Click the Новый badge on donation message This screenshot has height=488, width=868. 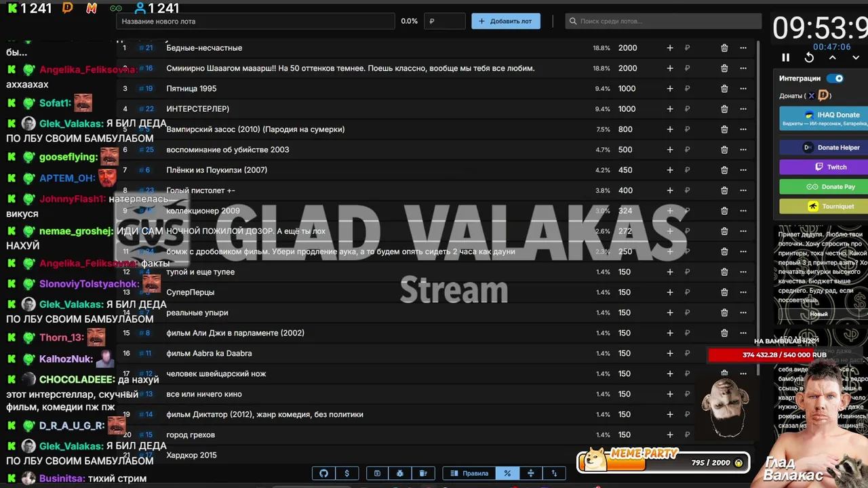818,314
